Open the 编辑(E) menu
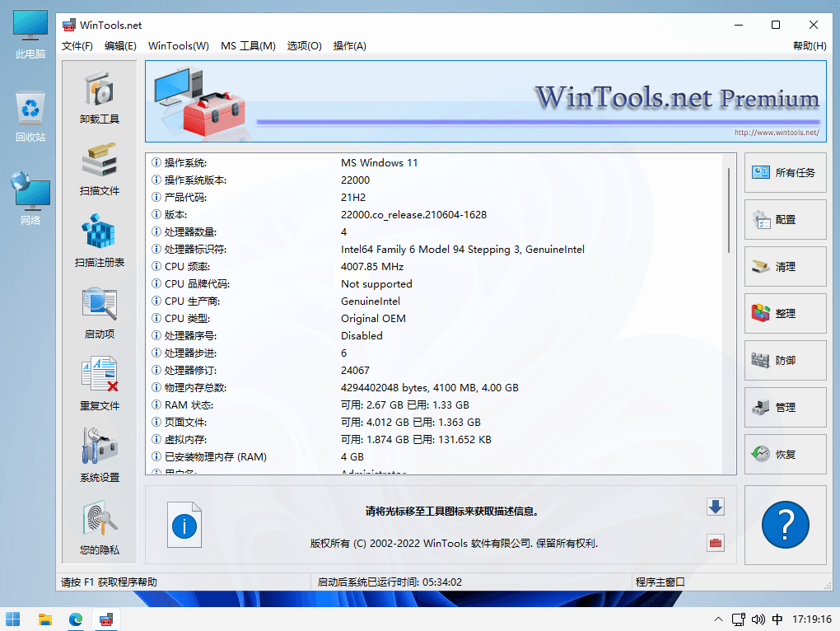Image resolution: width=840 pixels, height=631 pixels. [120, 46]
